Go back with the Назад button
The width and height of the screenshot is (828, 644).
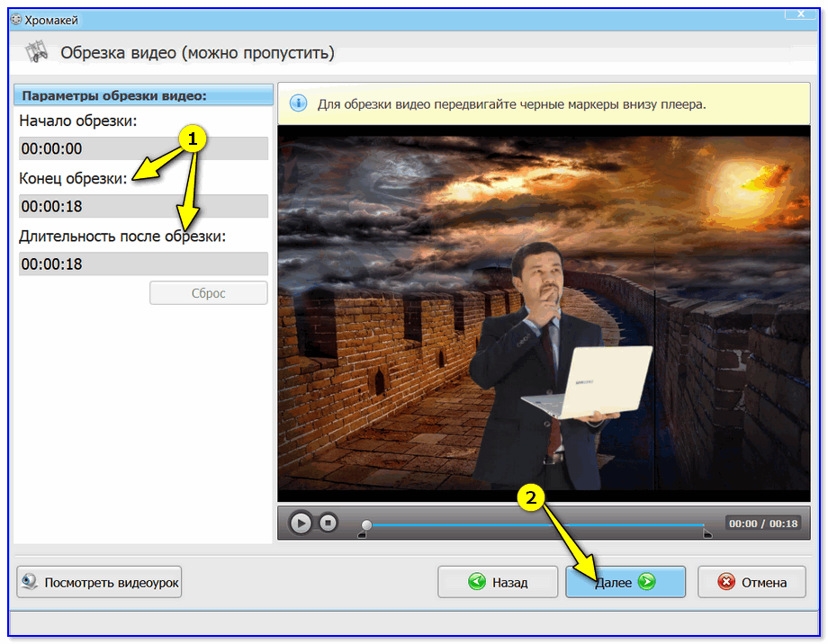point(496,582)
